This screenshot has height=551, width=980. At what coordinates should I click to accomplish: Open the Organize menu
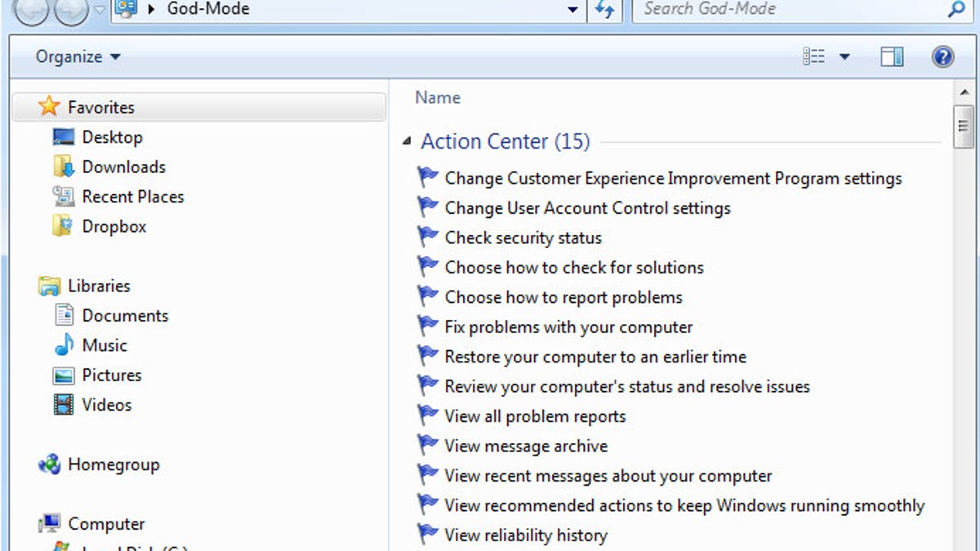point(78,57)
